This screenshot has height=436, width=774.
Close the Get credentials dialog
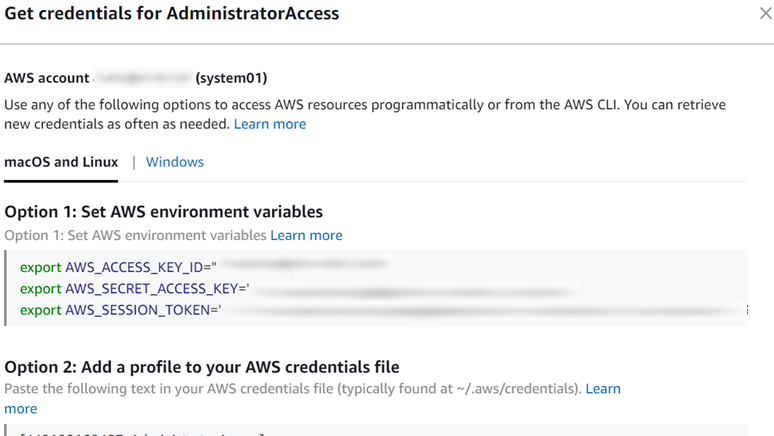[x=765, y=13]
